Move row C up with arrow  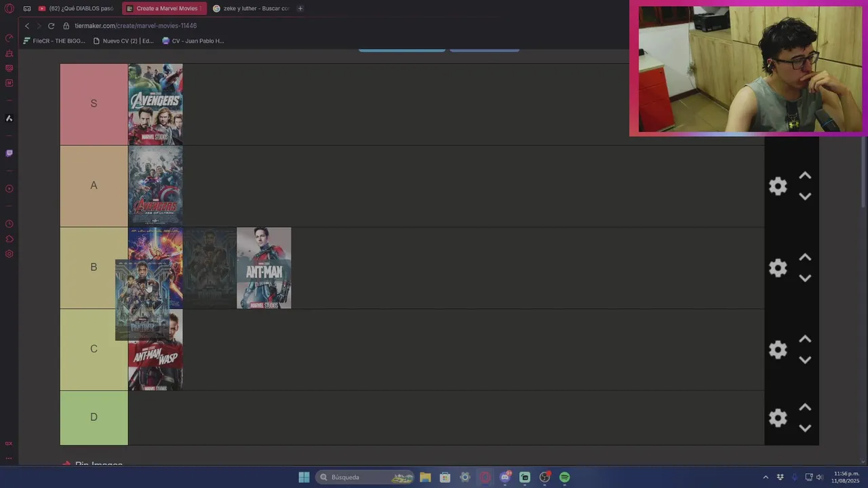pos(805,339)
